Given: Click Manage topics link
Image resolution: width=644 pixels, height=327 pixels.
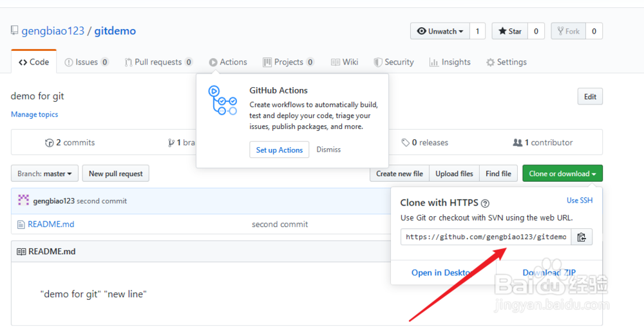Looking at the screenshot, I should [x=35, y=114].
